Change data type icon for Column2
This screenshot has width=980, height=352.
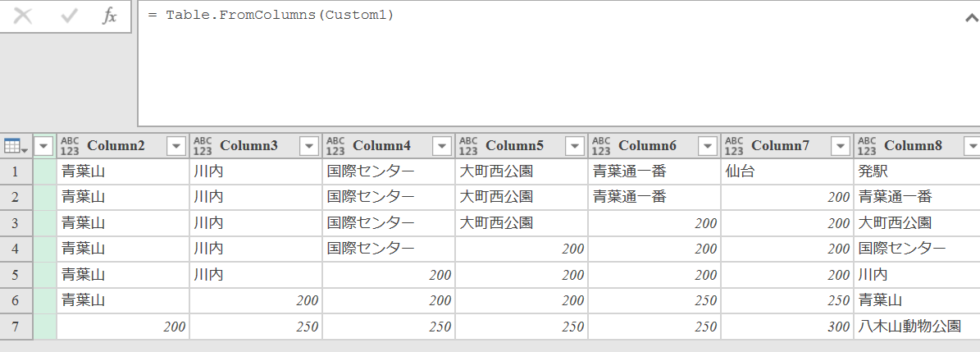[70, 146]
